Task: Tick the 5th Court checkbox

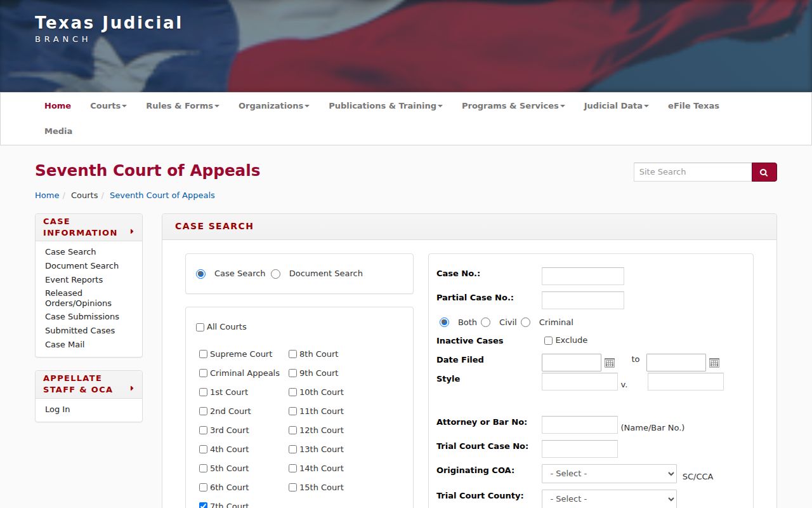Action: 203,469
